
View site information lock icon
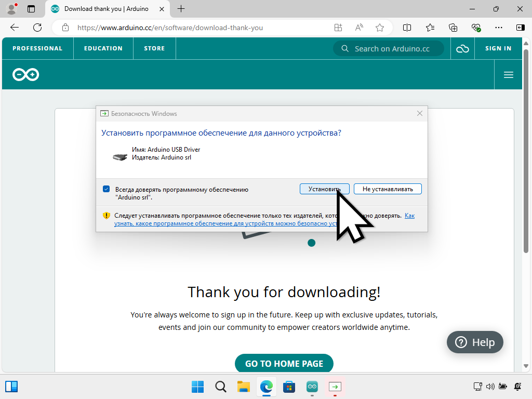click(65, 28)
